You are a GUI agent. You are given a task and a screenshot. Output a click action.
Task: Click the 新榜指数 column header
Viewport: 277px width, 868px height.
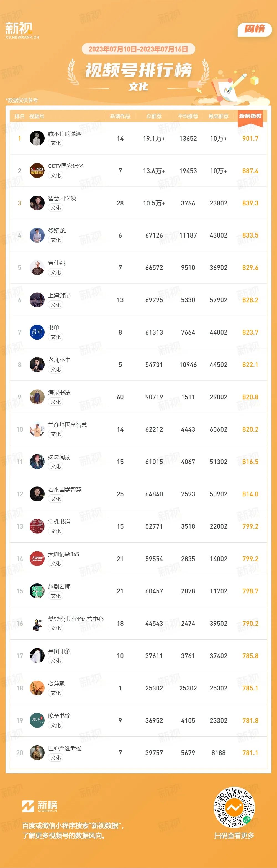tap(250, 116)
